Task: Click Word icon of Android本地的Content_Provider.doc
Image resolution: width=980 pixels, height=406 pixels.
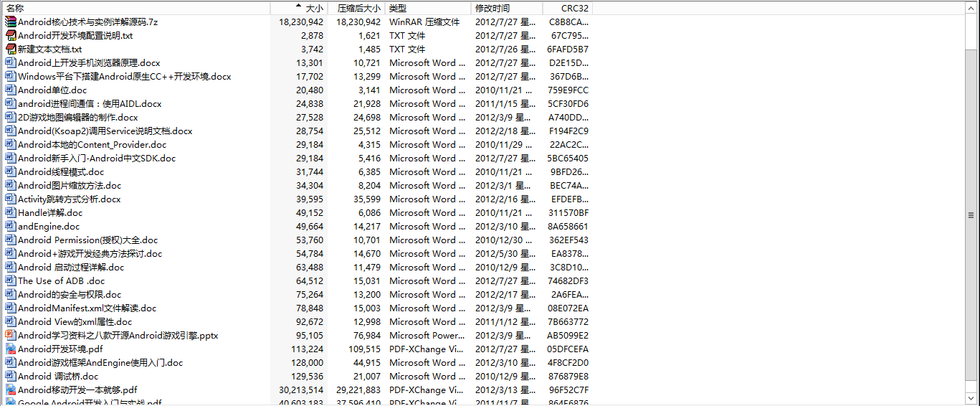Action: pos(11,144)
